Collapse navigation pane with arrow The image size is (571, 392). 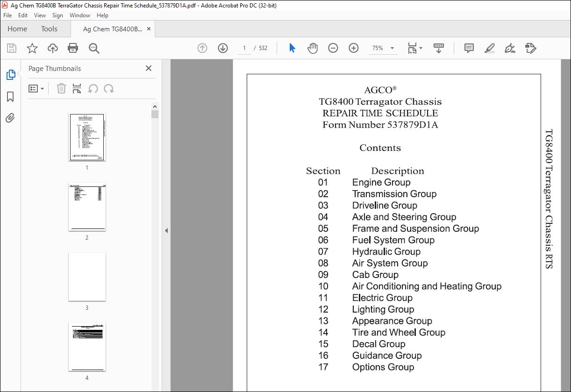pos(166,230)
